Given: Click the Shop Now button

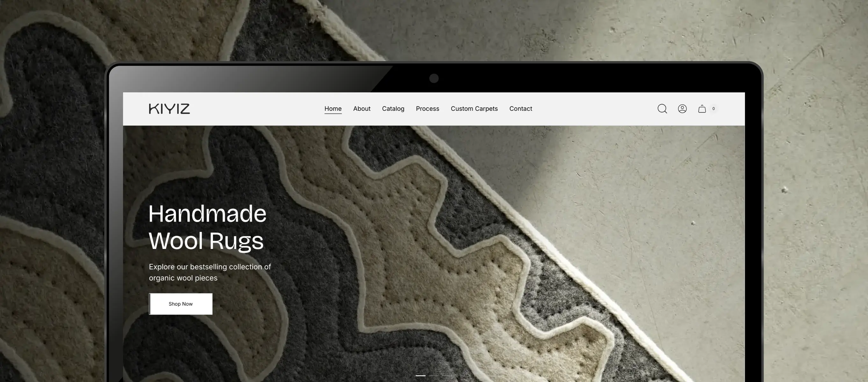Looking at the screenshot, I should pyautogui.click(x=181, y=304).
